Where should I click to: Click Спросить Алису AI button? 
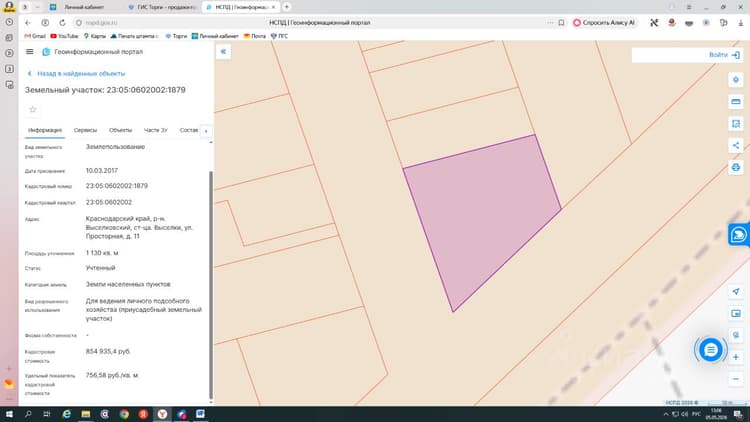605,22
